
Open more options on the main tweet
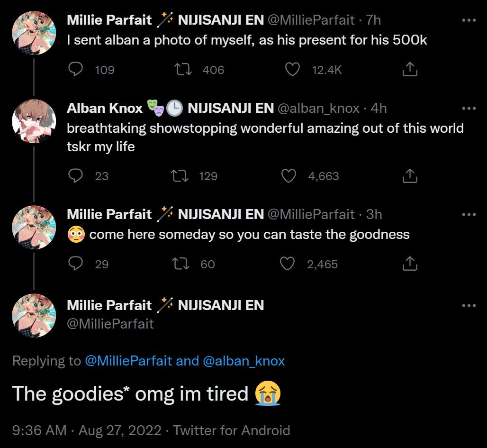pyautogui.click(x=469, y=306)
